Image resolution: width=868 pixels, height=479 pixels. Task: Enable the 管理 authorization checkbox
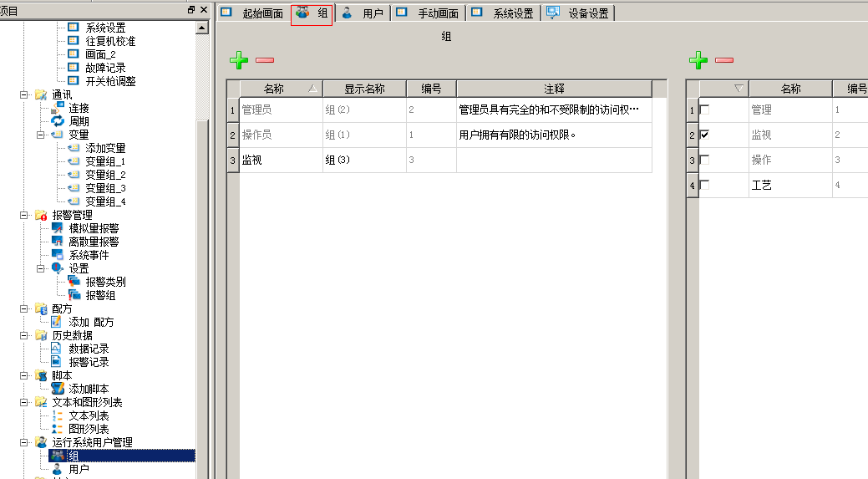tap(705, 110)
